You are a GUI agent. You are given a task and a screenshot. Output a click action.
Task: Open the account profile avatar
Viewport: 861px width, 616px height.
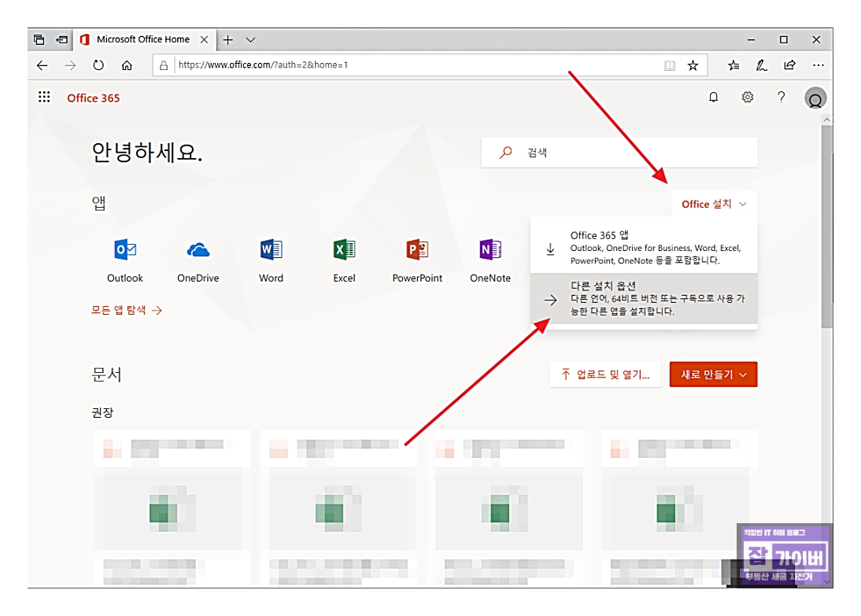[x=815, y=98]
